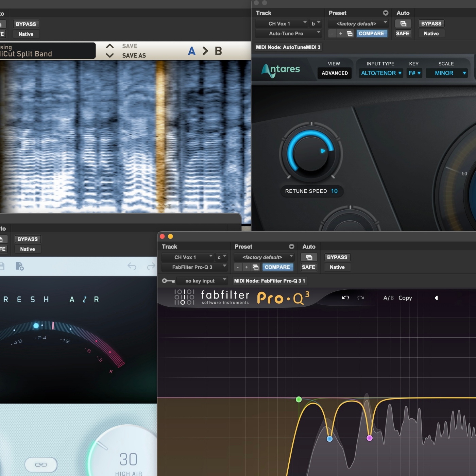Open the FabFilter Pro-Q 3 plugin selector

coord(194,267)
